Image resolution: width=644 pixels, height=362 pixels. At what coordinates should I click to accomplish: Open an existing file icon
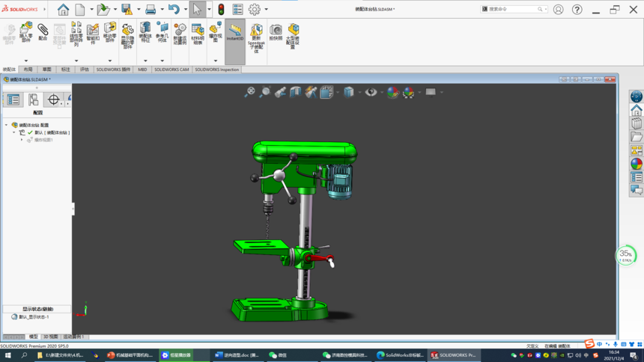click(103, 10)
